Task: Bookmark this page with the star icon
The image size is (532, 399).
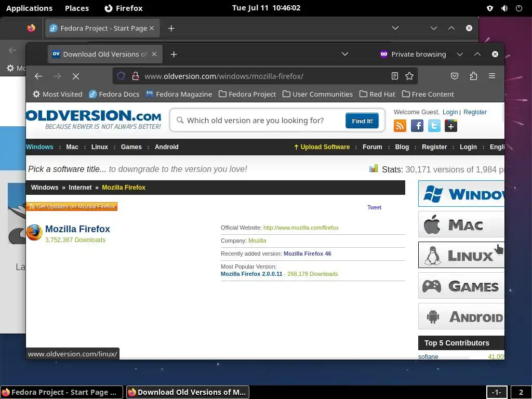Action: click(x=409, y=76)
